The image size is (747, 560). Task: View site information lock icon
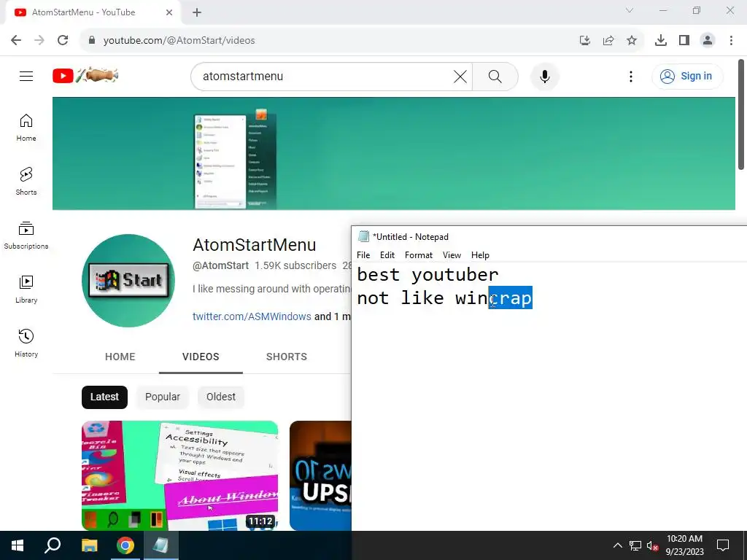click(92, 40)
